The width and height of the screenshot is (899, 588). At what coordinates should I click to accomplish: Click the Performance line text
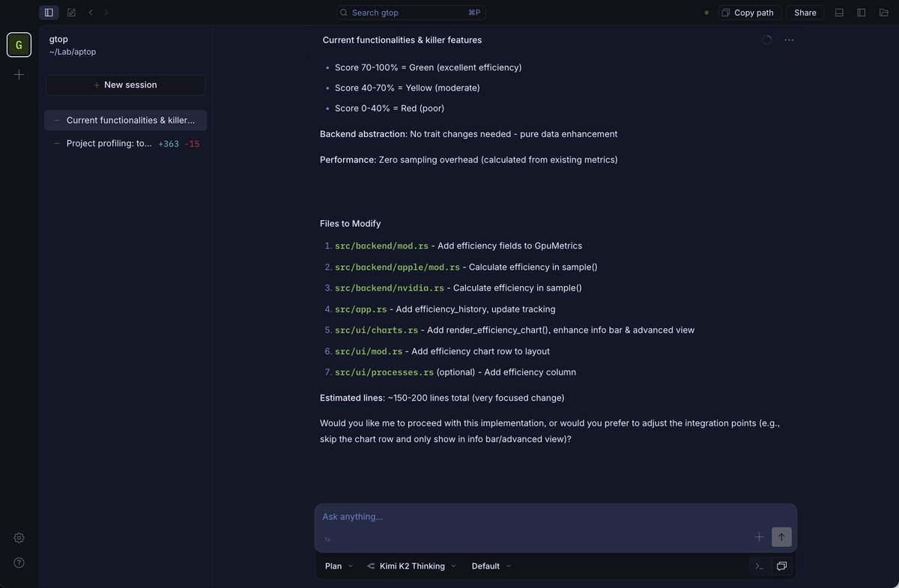point(469,160)
